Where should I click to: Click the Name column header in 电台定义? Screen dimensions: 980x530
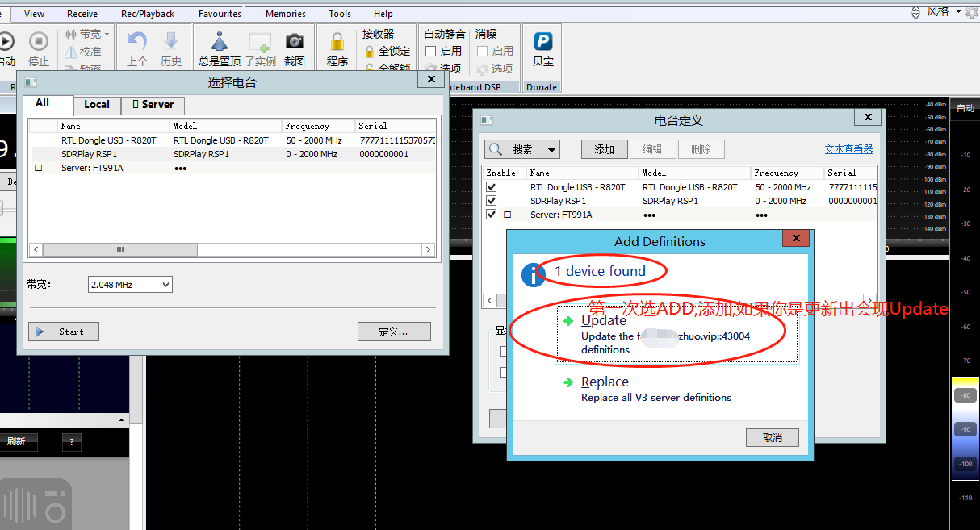click(x=583, y=173)
